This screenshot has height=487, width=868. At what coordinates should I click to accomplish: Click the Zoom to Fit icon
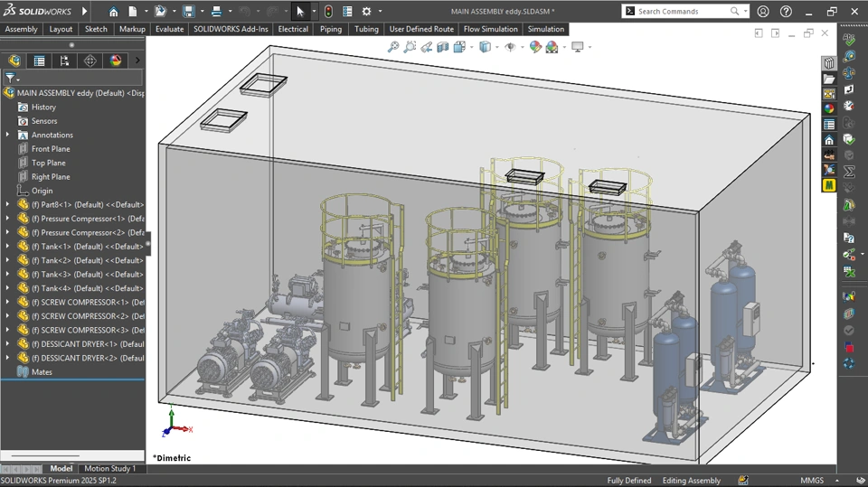point(393,47)
